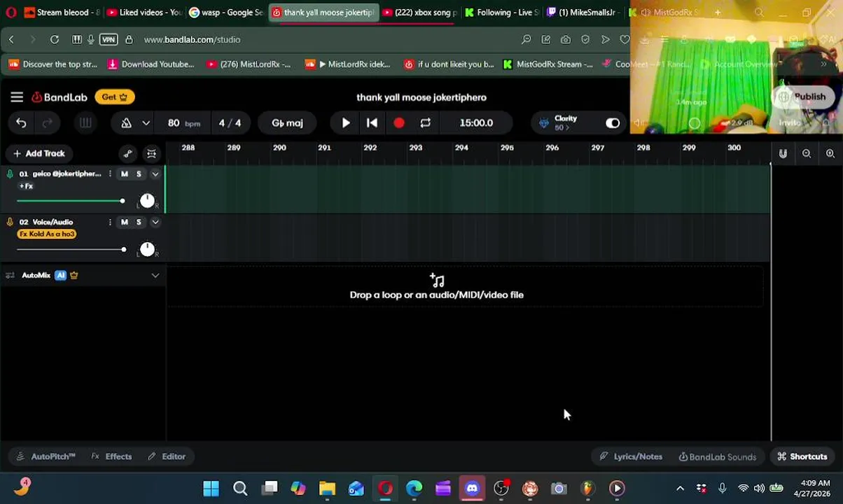Click the Get membership button
The height and width of the screenshot is (504, 843).
pos(115,97)
